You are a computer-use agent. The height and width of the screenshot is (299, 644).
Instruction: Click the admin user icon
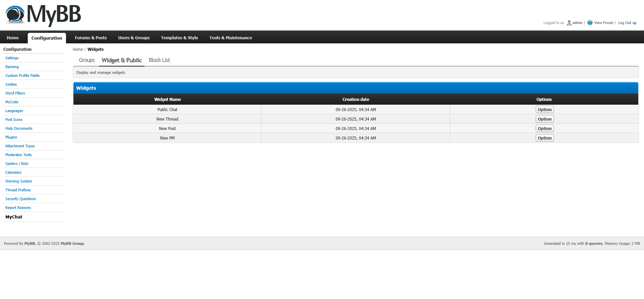click(x=569, y=23)
